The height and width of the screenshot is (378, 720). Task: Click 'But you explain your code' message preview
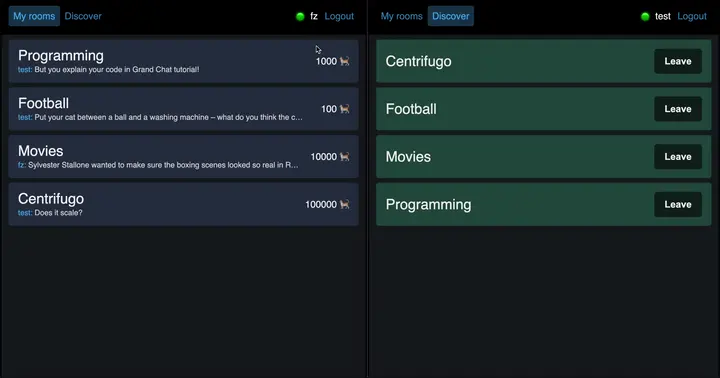coord(117,70)
